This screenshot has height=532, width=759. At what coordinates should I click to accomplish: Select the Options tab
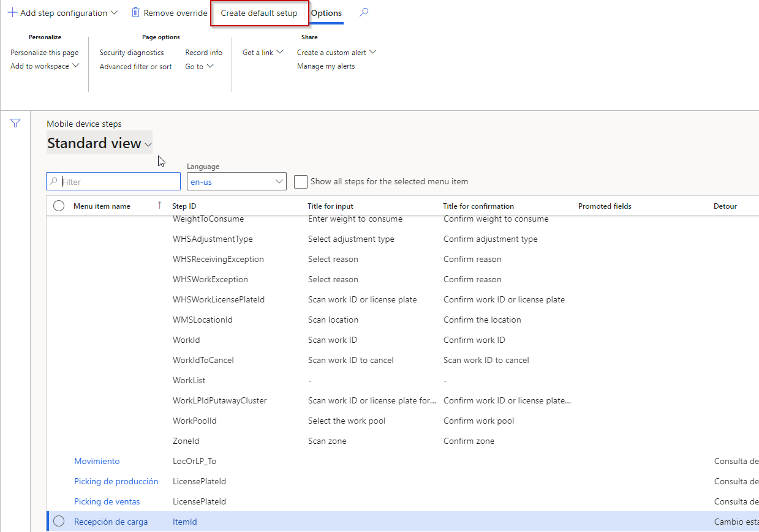coord(327,13)
